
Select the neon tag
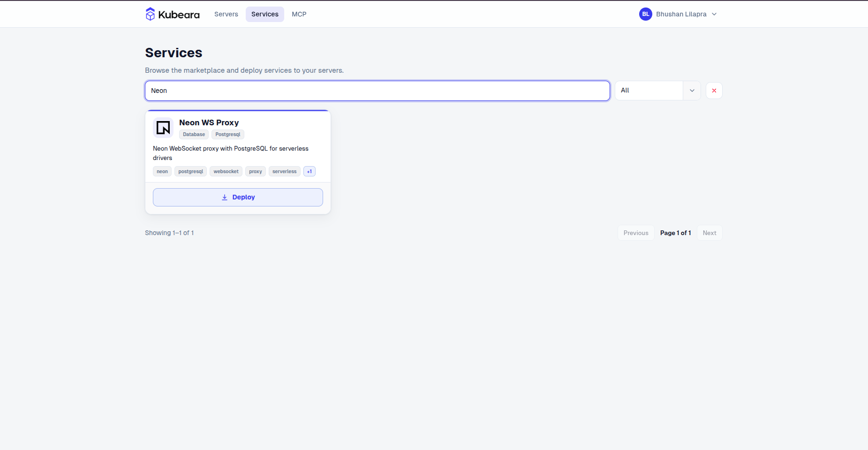click(x=162, y=171)
